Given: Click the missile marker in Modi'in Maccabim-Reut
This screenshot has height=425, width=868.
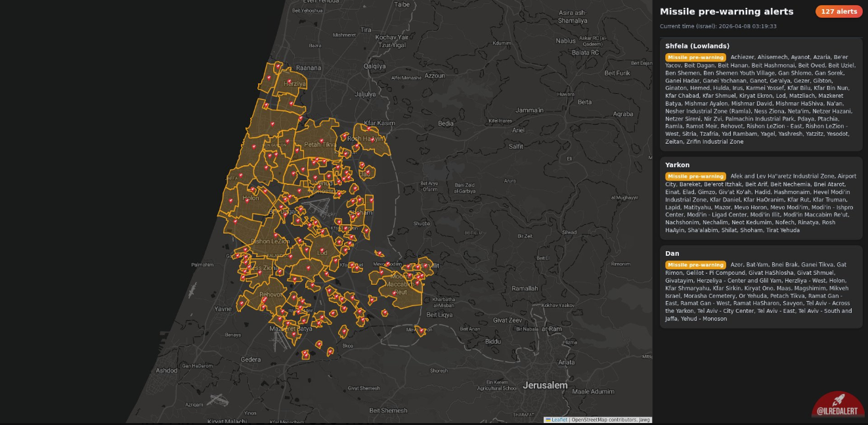Looking at the screenshot, I should point(395,293).
